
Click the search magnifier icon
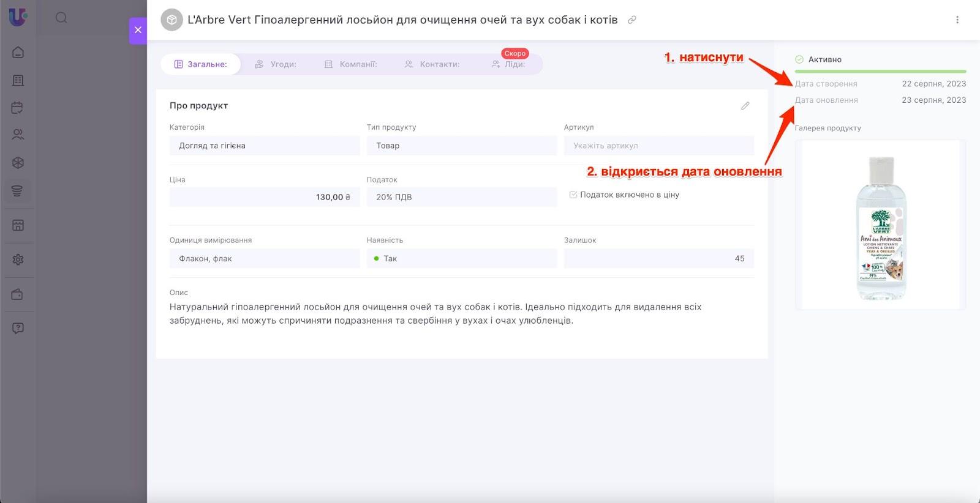61,18
